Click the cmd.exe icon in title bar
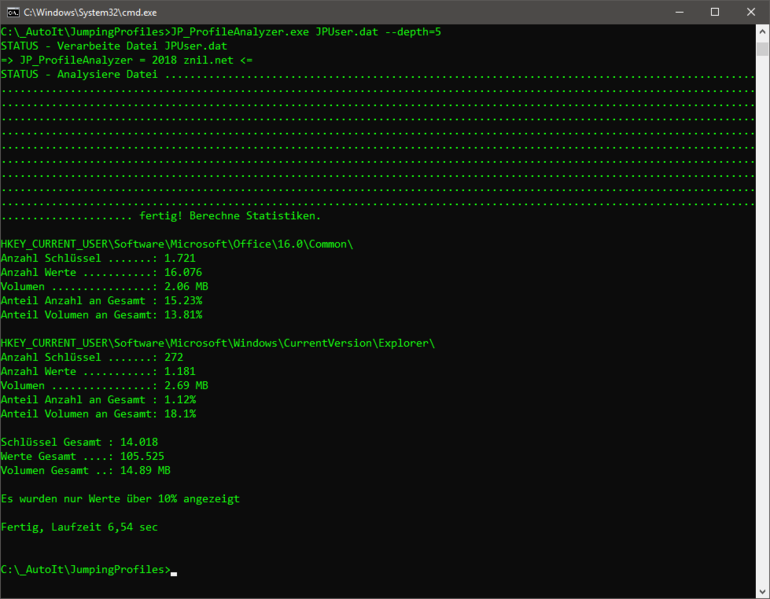Image resolution: width=770 pixels, height=599 pixels. (11, 12)
